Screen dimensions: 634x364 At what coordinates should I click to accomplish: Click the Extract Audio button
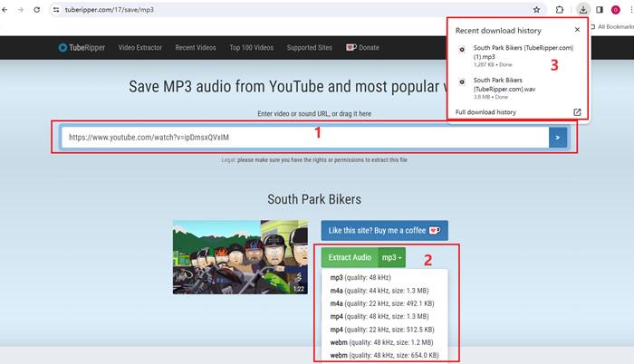tap(350, 258)
